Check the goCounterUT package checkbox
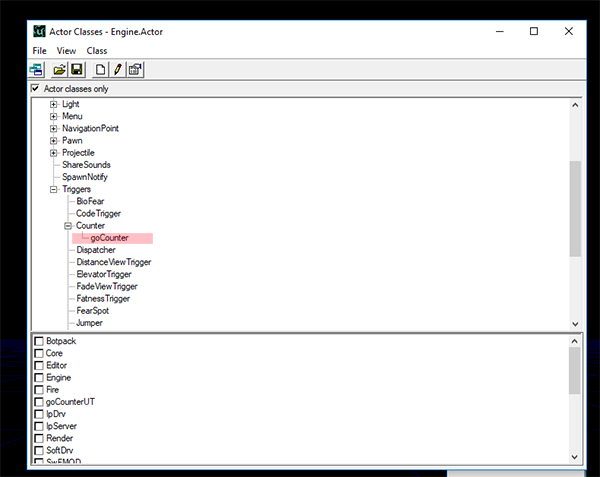This screenshot has height=477, width=600. tap(39, 402)
